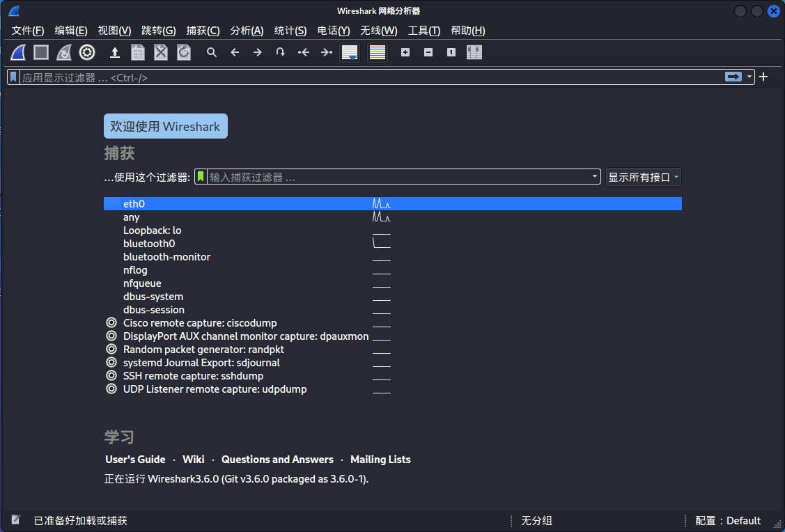The width and height of the screenshot is (785, 532).
Task: Expand capture filter history dropdown
Action: [x=595, y=177]
